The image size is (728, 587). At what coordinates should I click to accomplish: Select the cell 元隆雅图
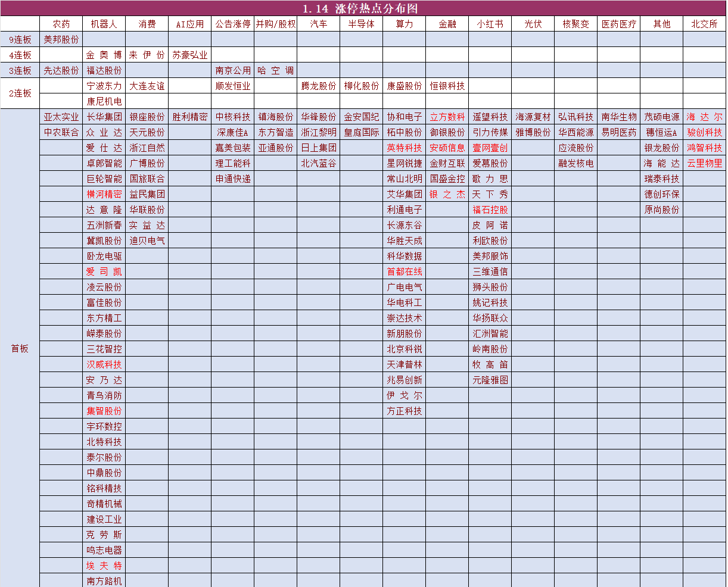tap(490, 380)
